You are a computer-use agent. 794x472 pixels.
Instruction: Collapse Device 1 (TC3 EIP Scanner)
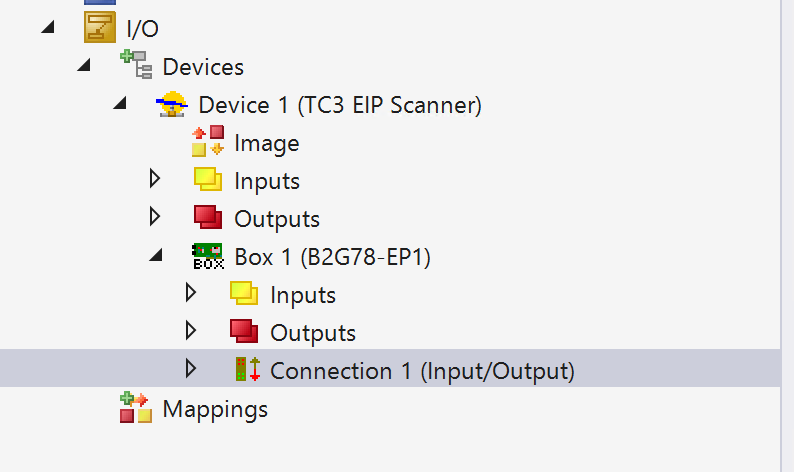click(x=120, y=105)
